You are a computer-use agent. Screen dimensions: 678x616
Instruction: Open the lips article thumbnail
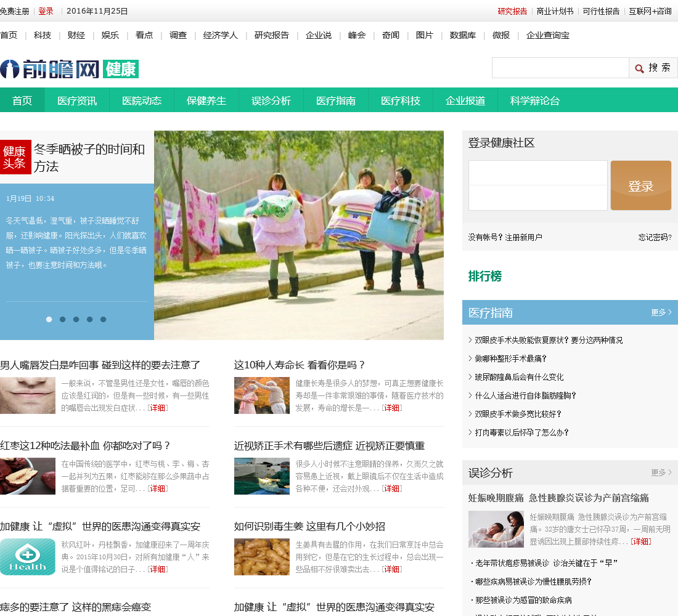(x=28, y=395)
